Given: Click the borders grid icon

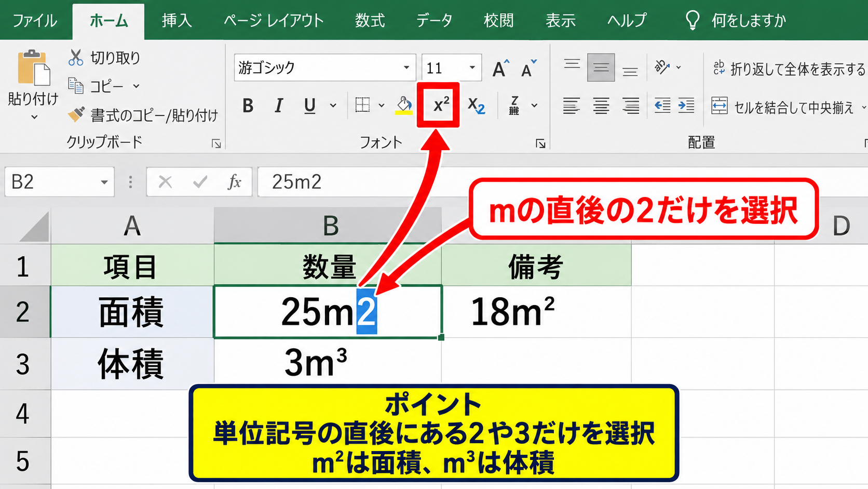Looking at the screenshot, I should 362,105.
